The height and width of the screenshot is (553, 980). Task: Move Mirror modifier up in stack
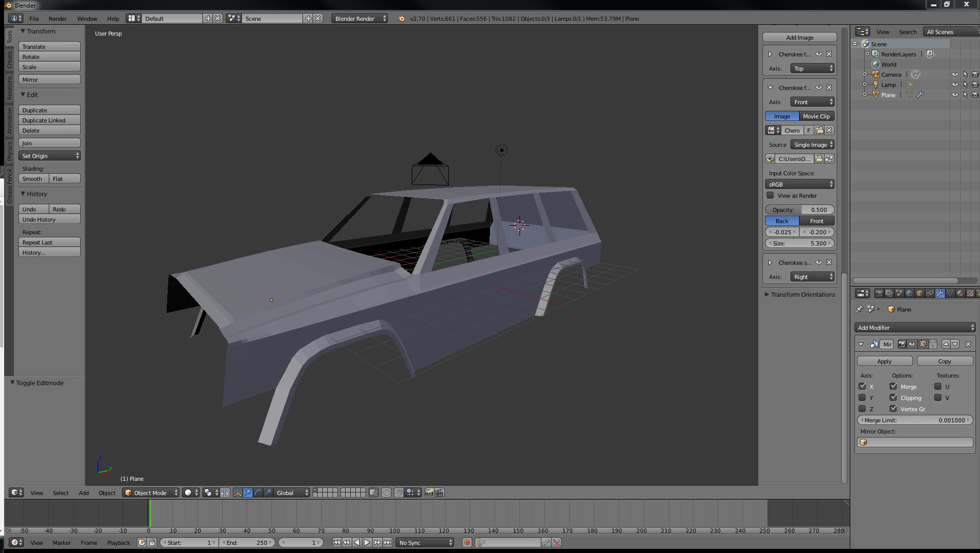click(946, 344)
